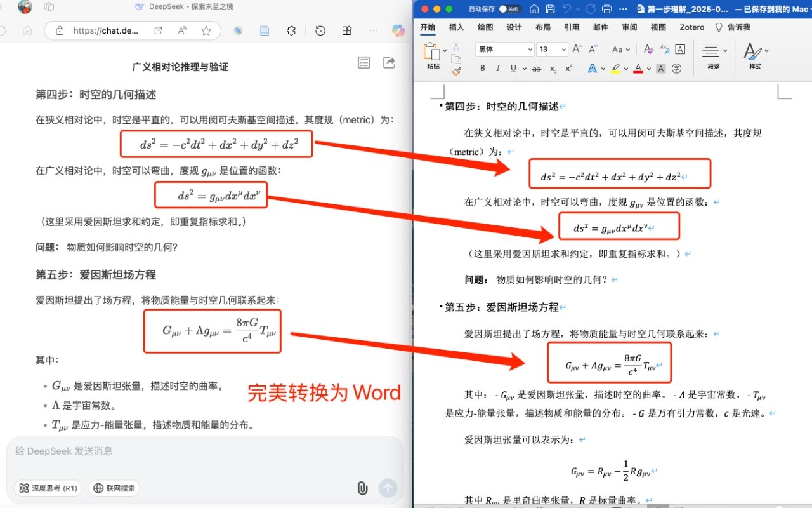This screenshot has width=812, height=508.
Task: Open the Edge more options ellipsis
Action: point(374,30)
